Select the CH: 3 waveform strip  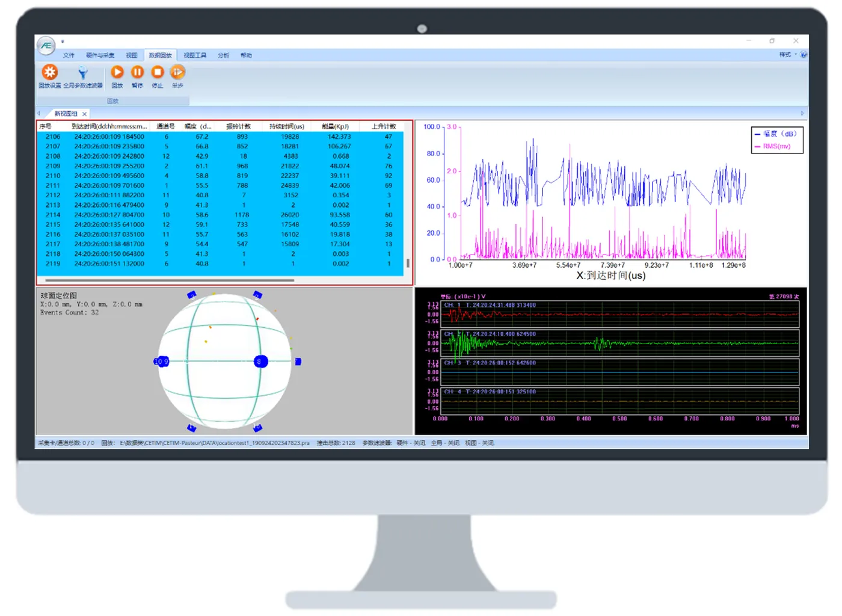coord(620,372)
